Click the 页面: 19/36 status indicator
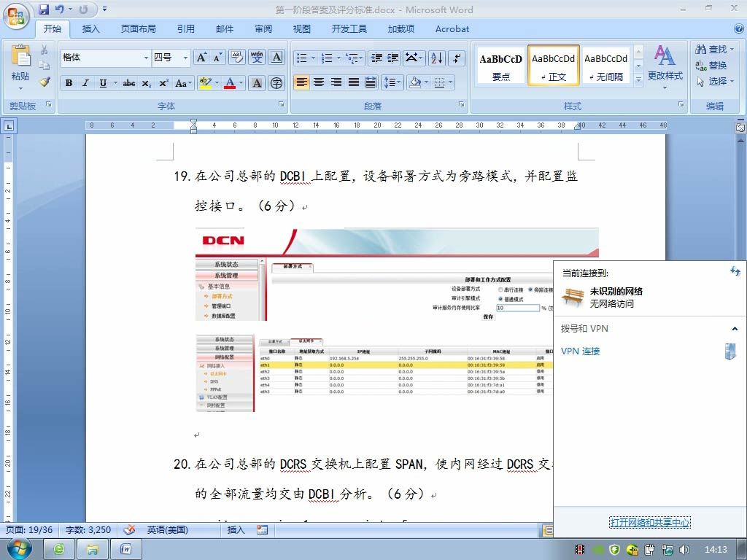 (x=29, y=529)
